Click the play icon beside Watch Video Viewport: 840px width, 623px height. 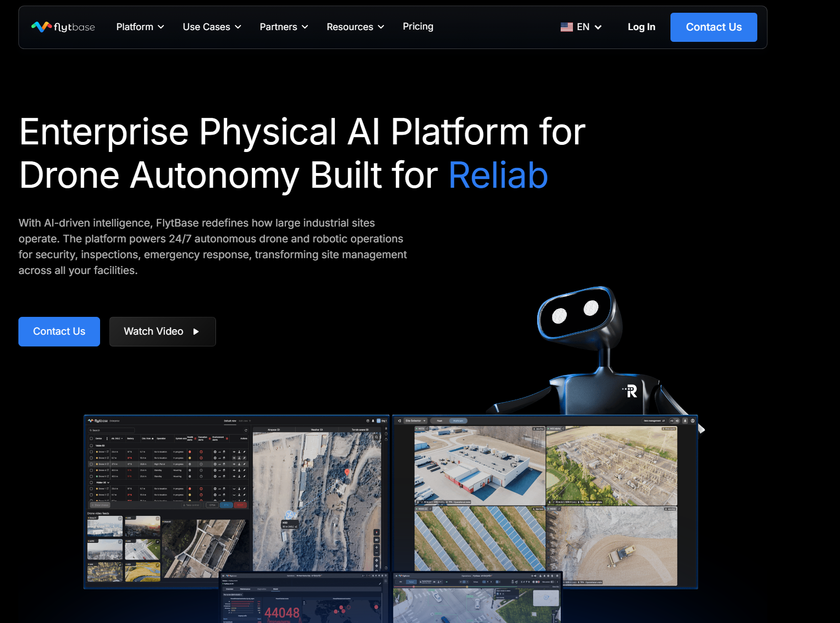tap(196, 332)
